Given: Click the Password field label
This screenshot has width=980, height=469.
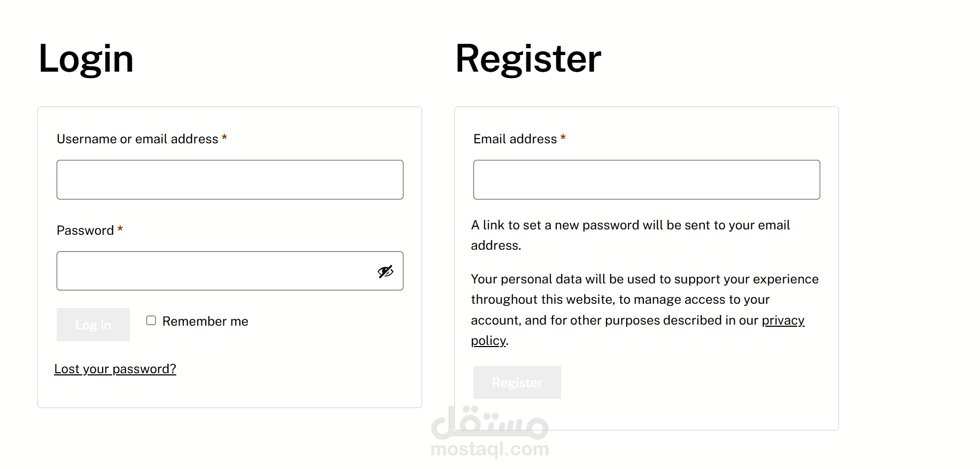Looking at the screenshot, I should pyautogui.click(x=85, y=230).
